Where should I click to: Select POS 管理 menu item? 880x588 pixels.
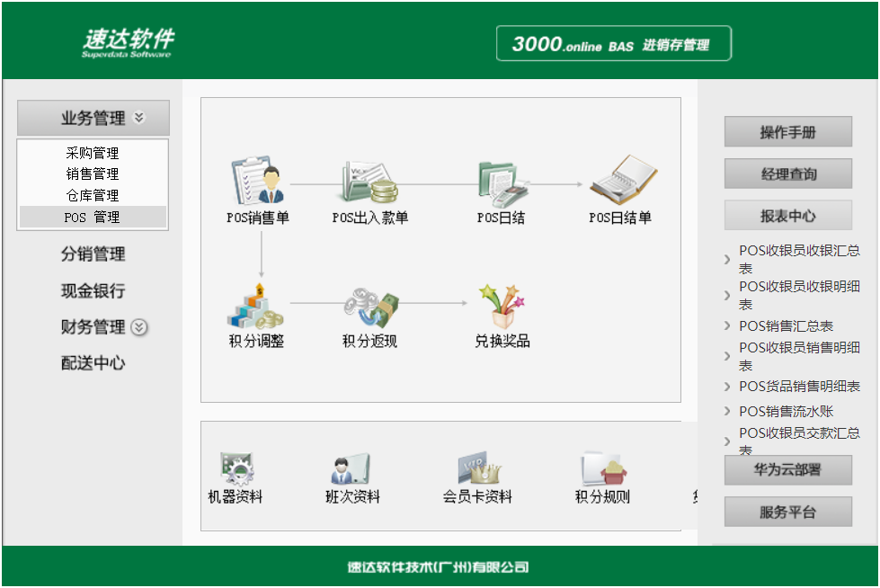pyautogui.click(x=93, y=218)
